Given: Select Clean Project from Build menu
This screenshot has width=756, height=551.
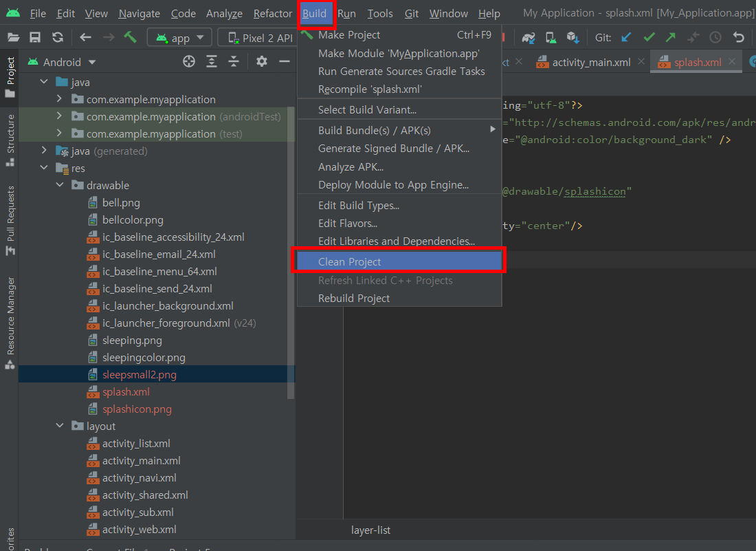Looking at the screenshot, I should point(399,261).
